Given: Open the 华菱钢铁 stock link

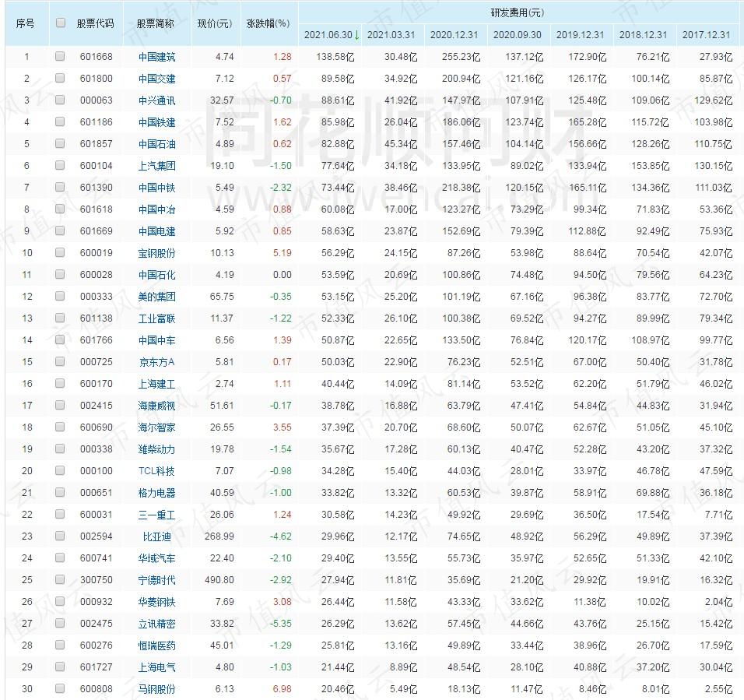Looking at the screenshot, I should [x=156, y=602].
